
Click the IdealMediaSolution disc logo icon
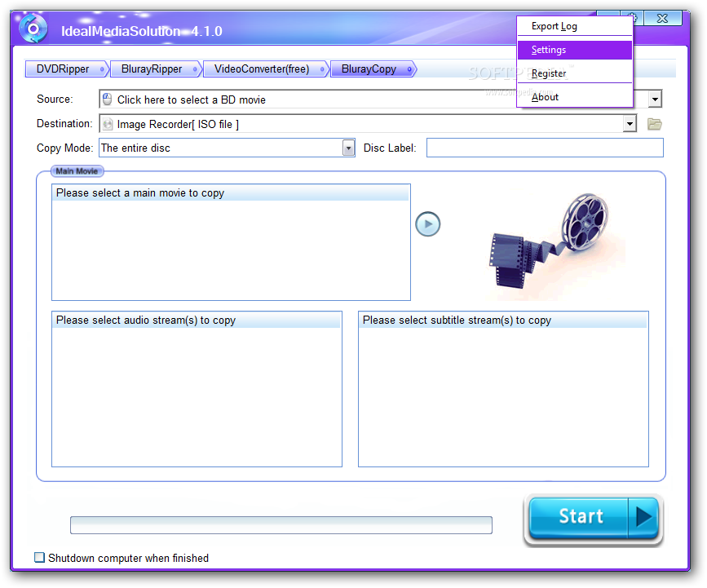(x=33, y=29)
